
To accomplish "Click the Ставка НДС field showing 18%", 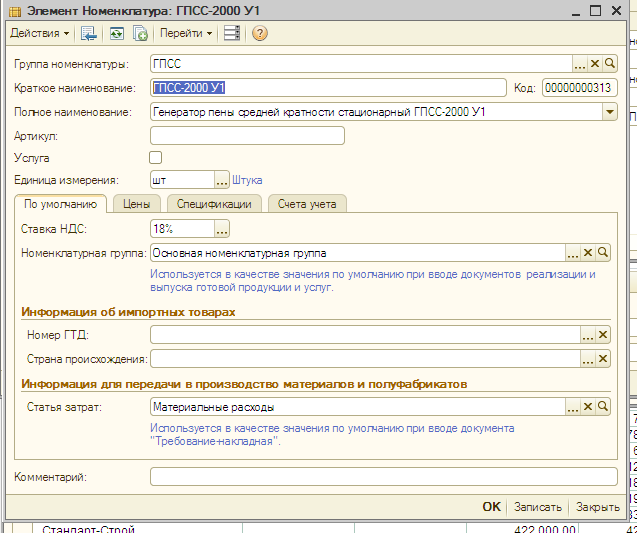I will tap(182, 229).
